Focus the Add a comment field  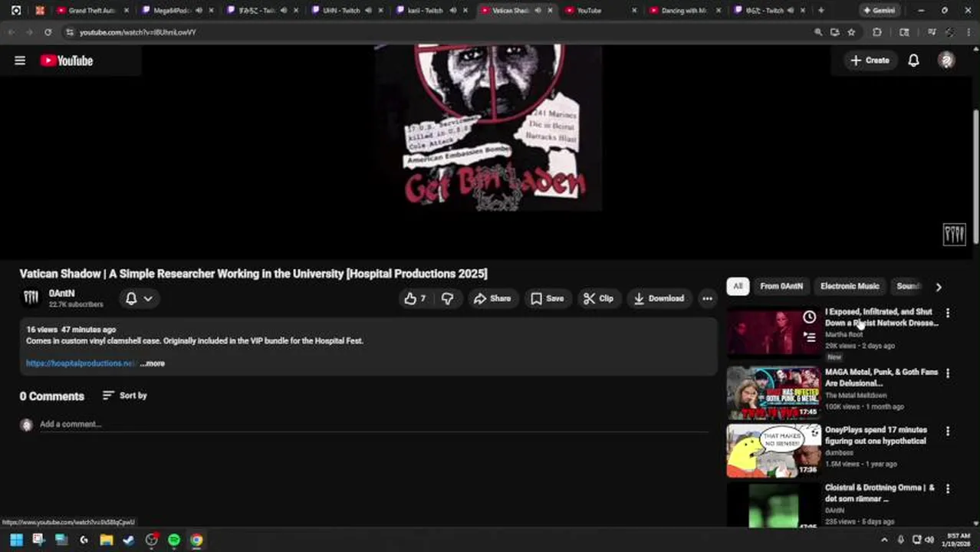coord(376,424)
